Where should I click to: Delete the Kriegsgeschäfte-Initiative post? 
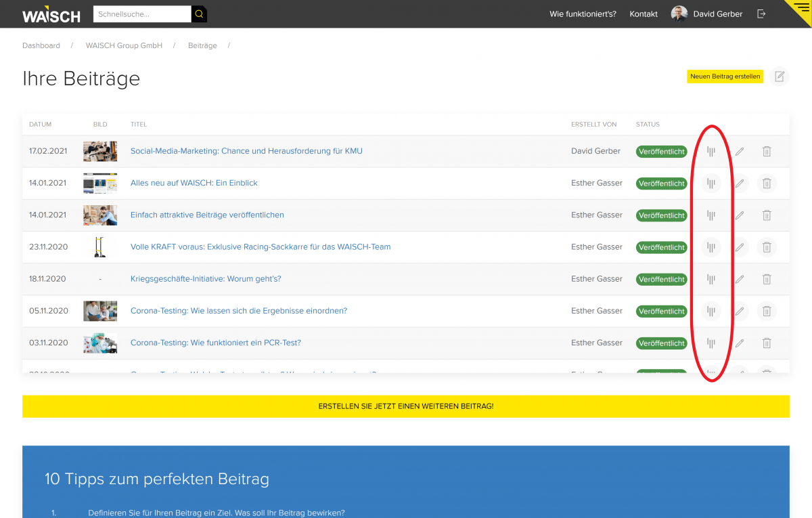pos(767,279)
